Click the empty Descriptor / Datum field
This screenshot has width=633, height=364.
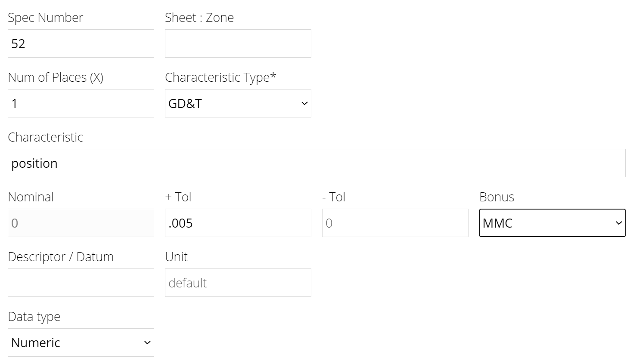click(81, 283)
